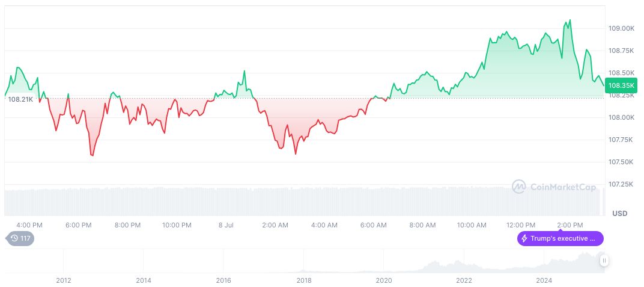Click the green 108.35K current price label

click(621, 85)
